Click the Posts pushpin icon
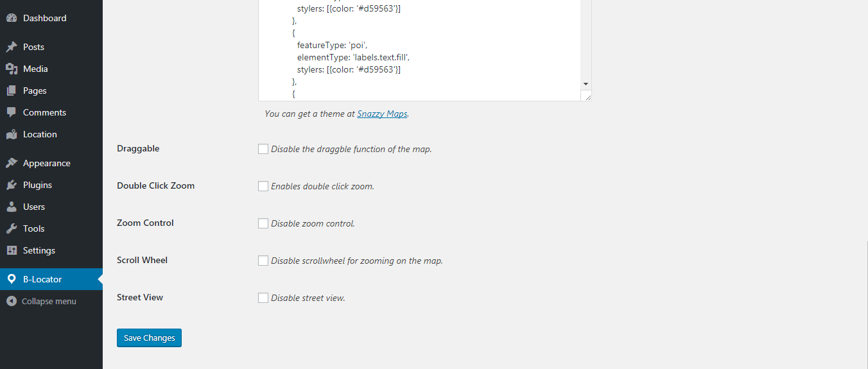 pos(12,47)
